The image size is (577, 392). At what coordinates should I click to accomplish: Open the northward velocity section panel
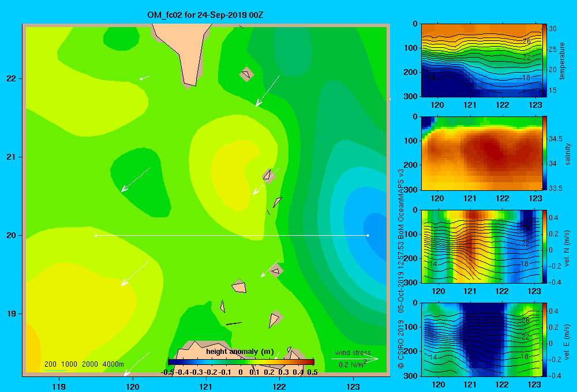[481, 246]
